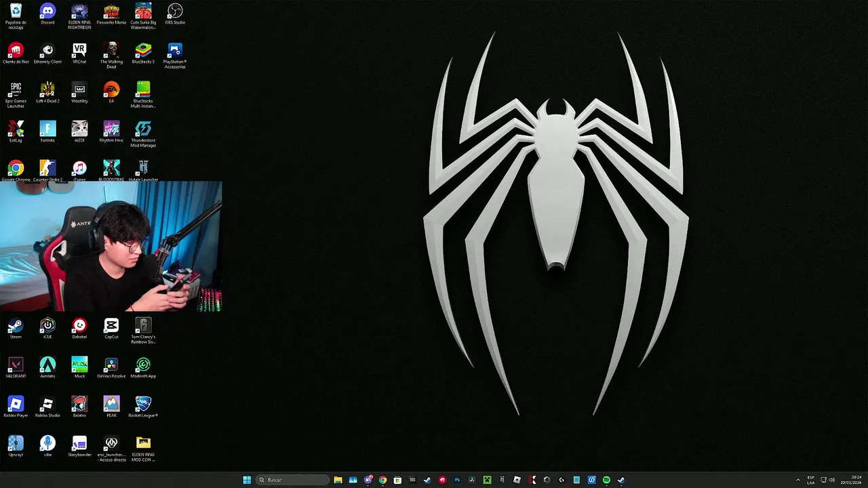Click the ersc_launcher Acceso directo shortcut
The height and width of the screenshot is (488, 868).
click(111, 448)
